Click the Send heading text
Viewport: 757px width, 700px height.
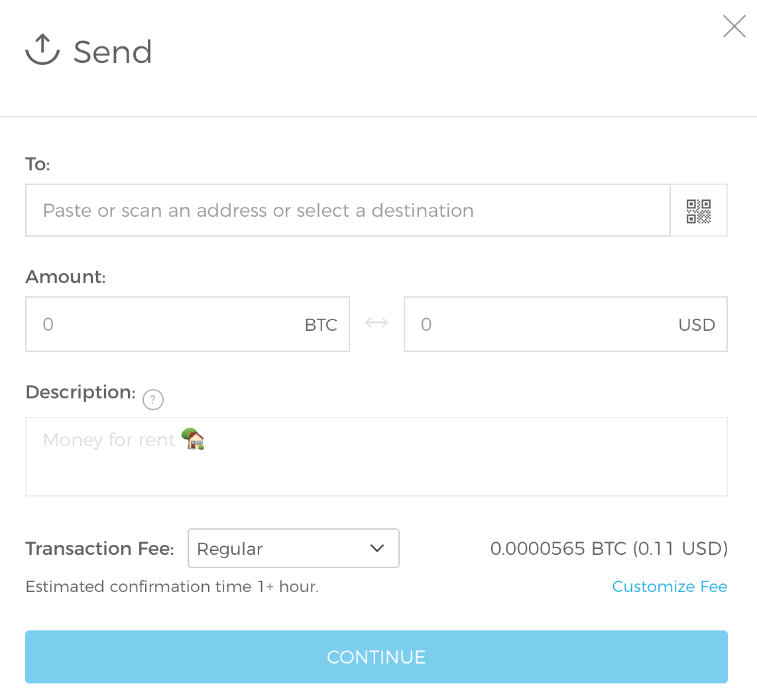coord(113,52)
